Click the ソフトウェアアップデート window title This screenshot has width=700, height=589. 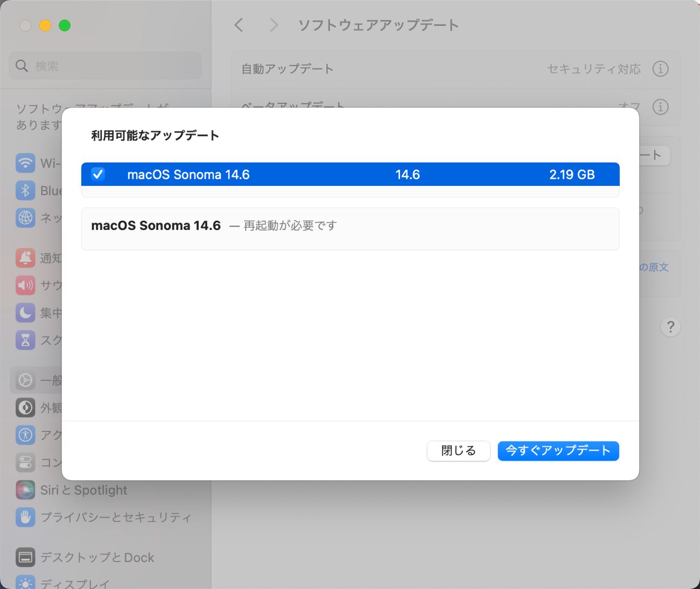(x=379, y=25)
